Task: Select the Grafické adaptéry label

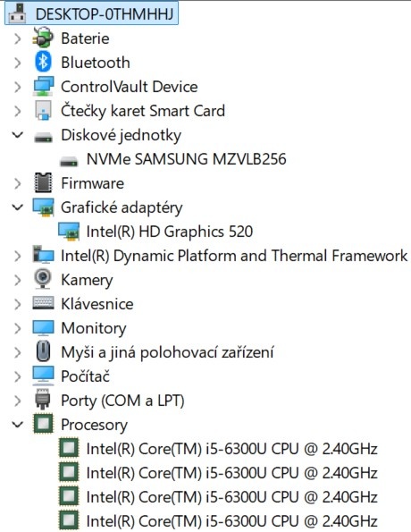Action: [x=122, y=207]
